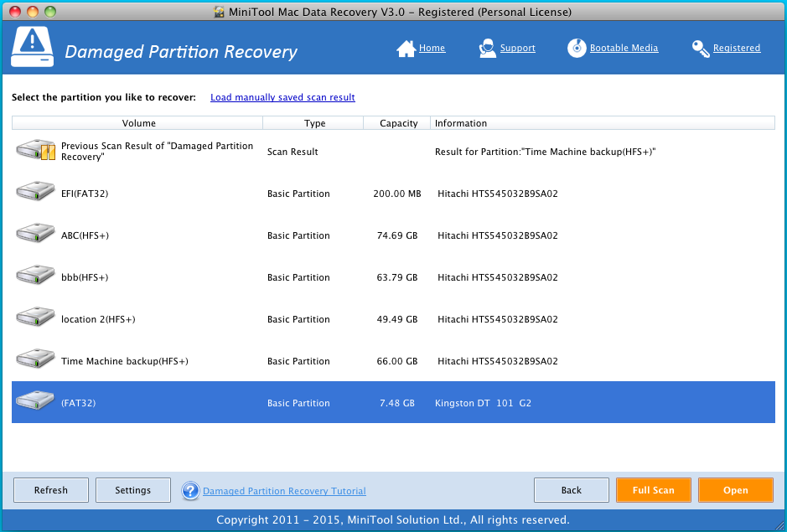Open the Registered link
Viewport: 787px width, 532px height.
pos(737,49)
